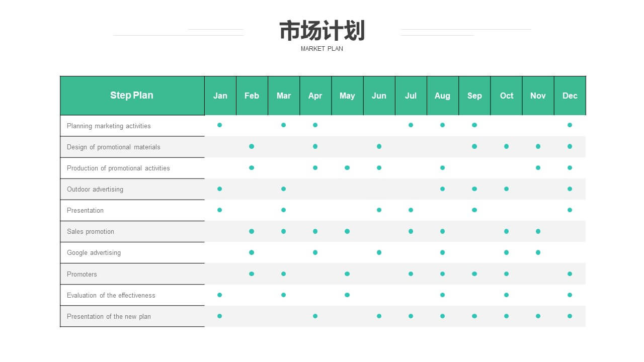This screenshot has width=644, height=362.
Task: Click the Dec dot for Planning marketing activities
Action: coord(570,125)
